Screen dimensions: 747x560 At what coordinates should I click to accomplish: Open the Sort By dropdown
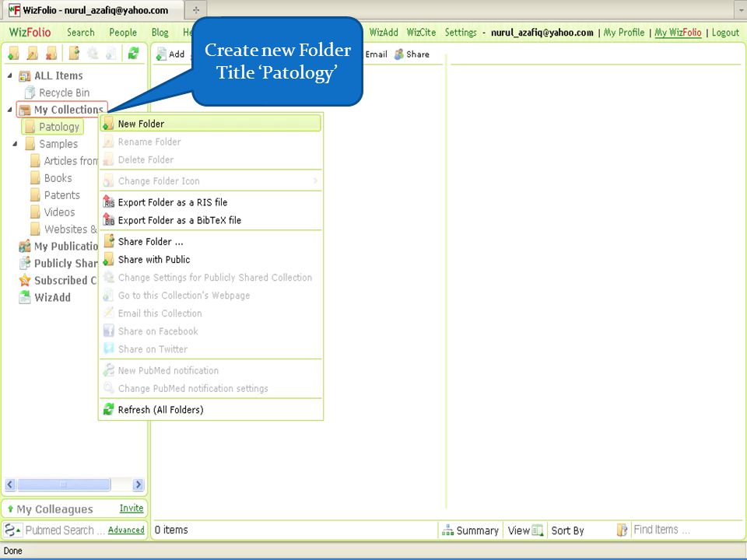pyautogui.click(x=567, y=530)
